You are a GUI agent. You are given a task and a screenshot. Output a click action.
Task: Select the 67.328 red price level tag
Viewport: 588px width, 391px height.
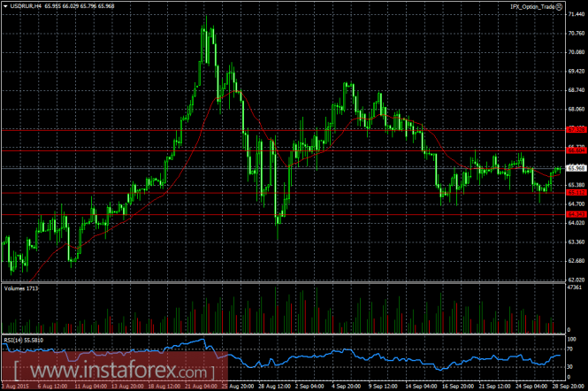[x=577, y=130]
